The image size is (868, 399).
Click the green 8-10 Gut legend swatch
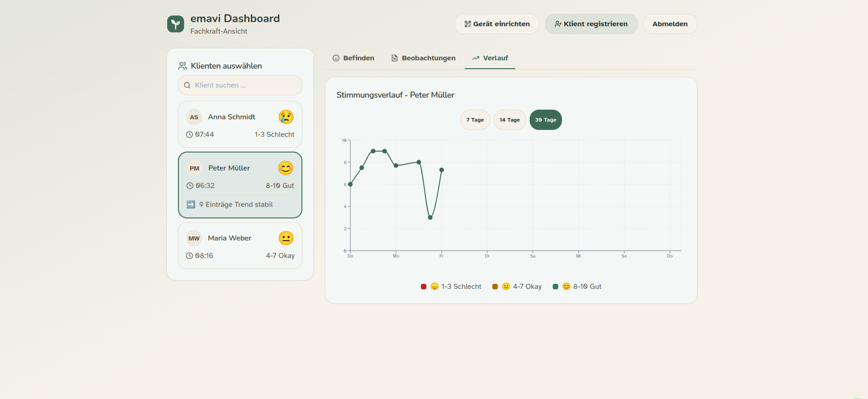coord(555,287)
